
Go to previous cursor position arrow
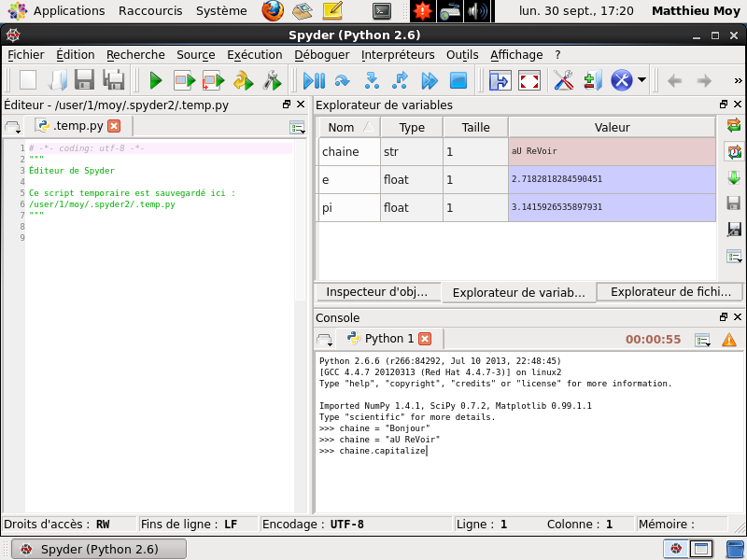(674, 81)
